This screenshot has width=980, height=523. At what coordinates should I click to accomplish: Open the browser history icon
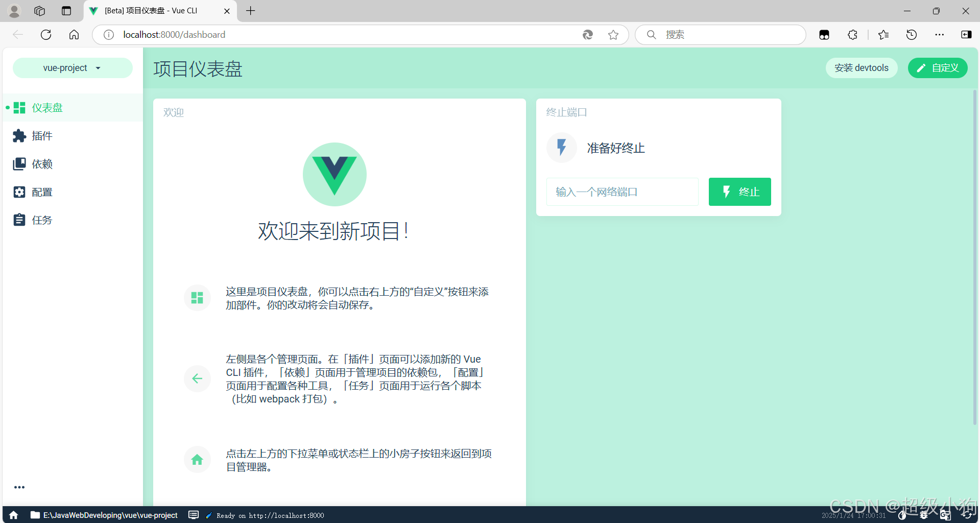tap(912, 35)
